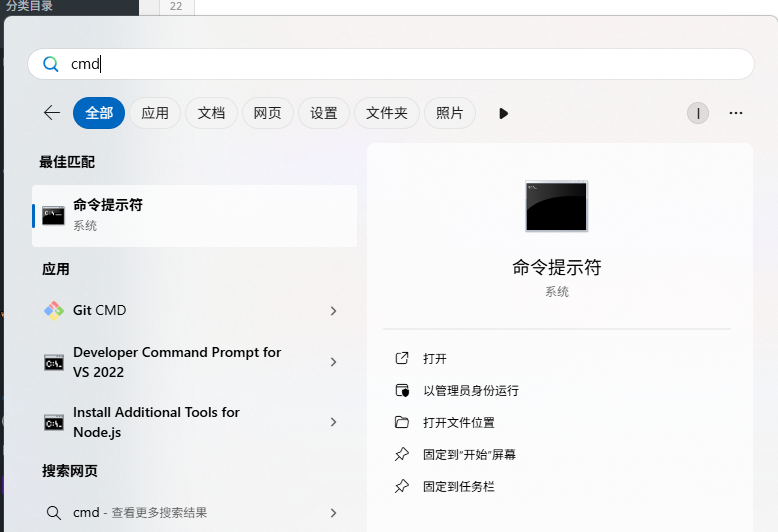Click the user profile avatar icon
The image size is (778, 532).
[x=697, y=113]
